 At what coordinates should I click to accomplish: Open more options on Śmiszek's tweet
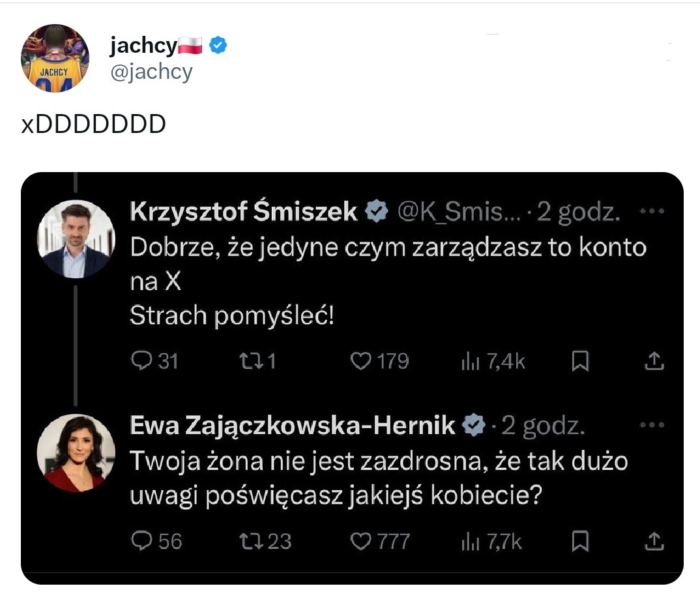pos(652,212)
